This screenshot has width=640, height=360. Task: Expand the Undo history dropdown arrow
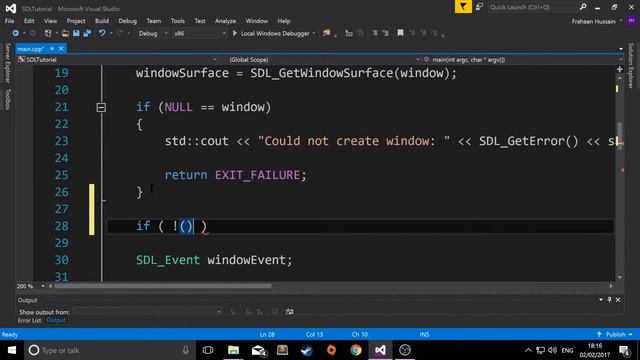111,33
